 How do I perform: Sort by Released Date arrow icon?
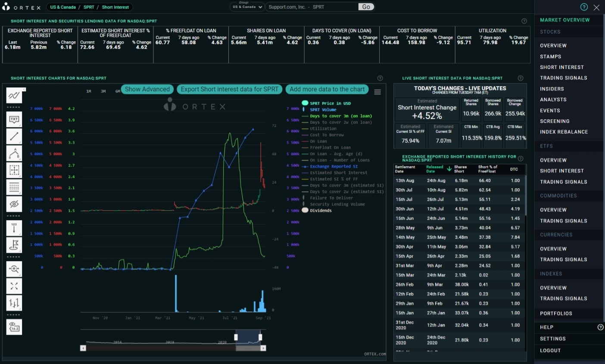pos(449,169)
